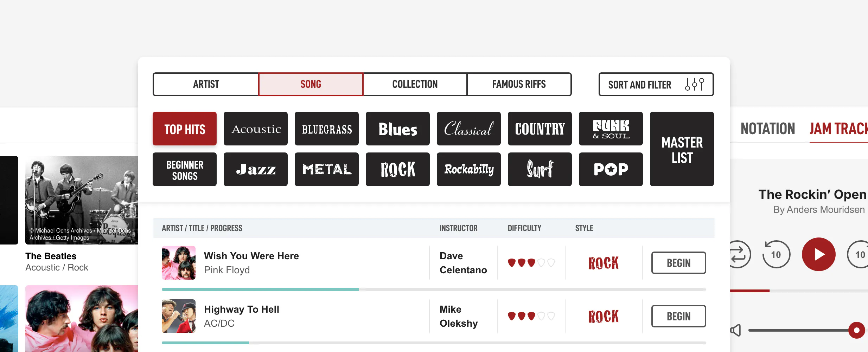Select the Song tab
The width and height of the screenshot is (868, 352).
311,84
